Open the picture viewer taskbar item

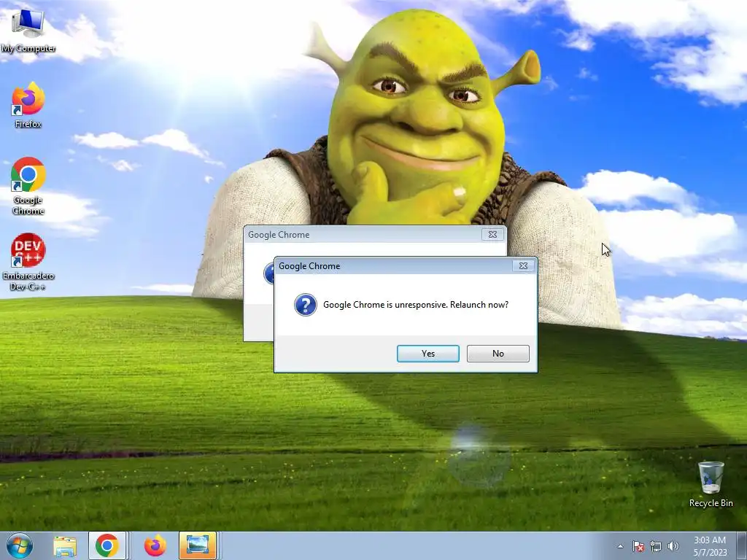(198, 545)
